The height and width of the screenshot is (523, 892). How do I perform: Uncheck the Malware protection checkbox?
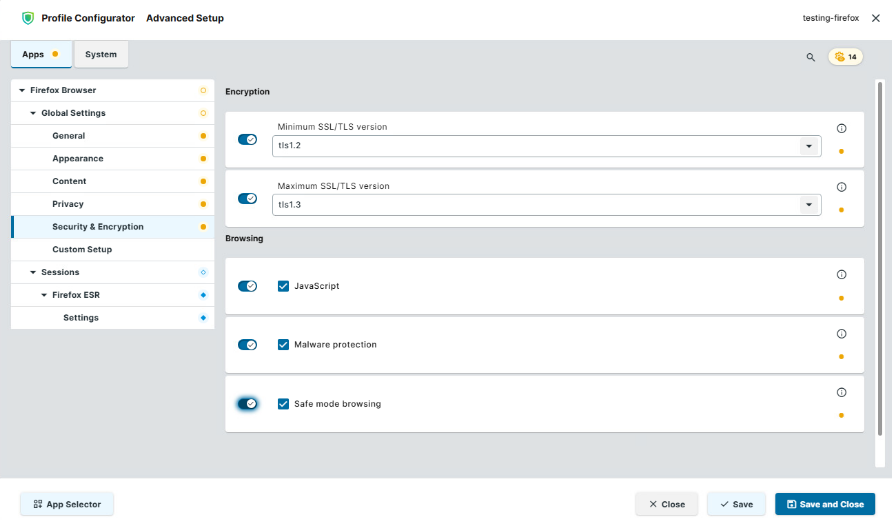(283, 345)
